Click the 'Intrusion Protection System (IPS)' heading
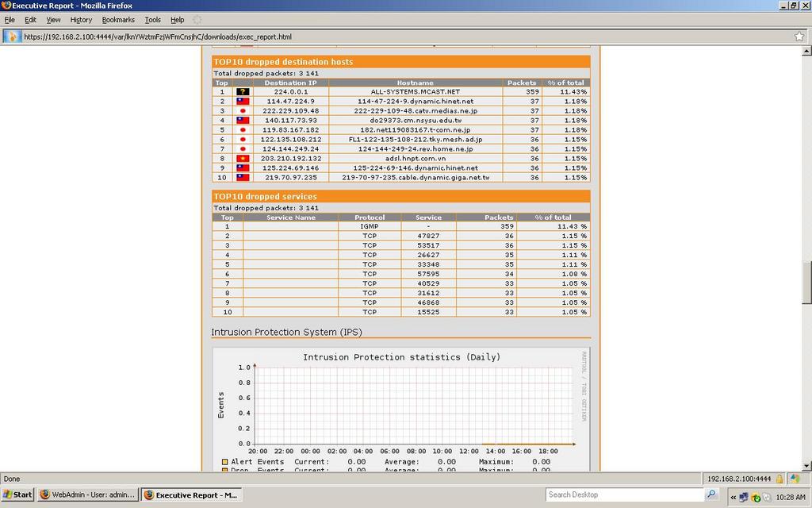The image size is (812, 508). (286, 333)
